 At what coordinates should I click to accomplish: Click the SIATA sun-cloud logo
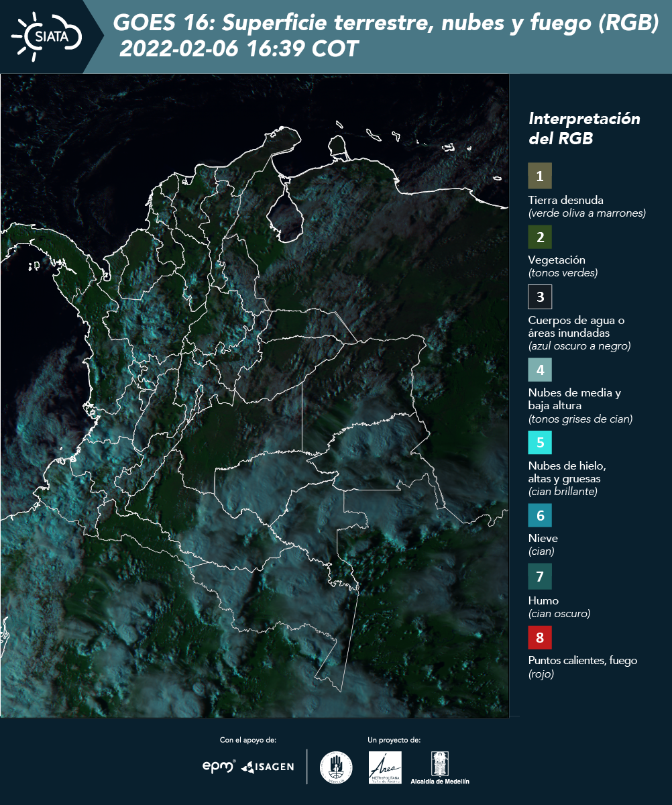coord(47,36)
